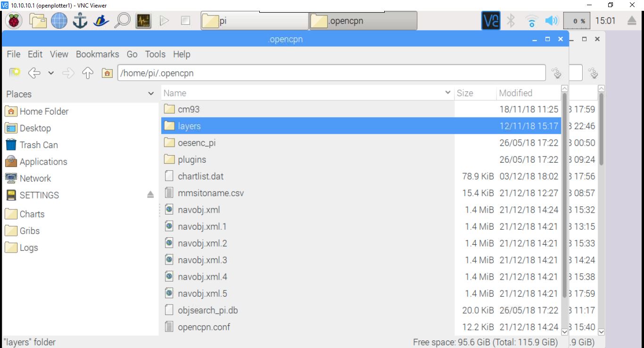Open the Raspberry Pi applications menu
Viewport: 644px width, 348px height.
13,20
